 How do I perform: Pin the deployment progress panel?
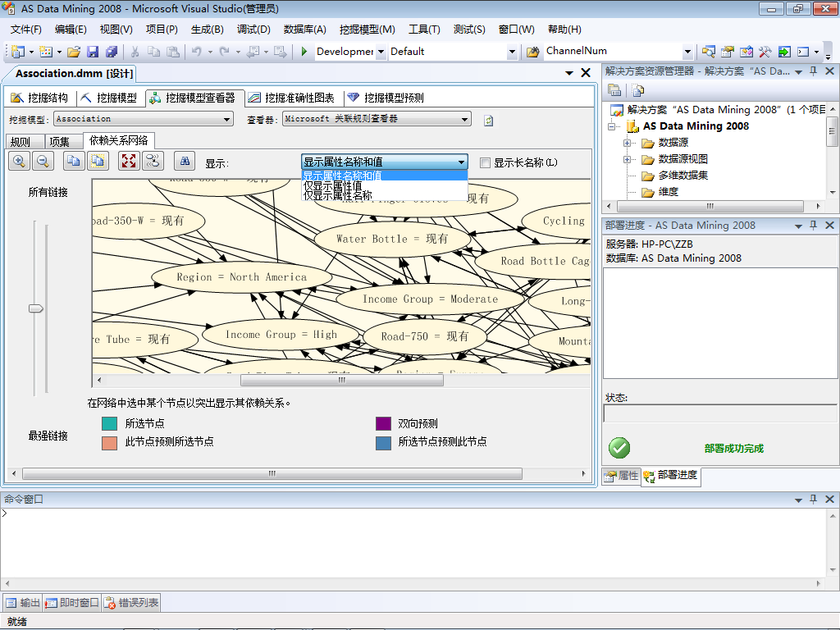pos(813,225)
